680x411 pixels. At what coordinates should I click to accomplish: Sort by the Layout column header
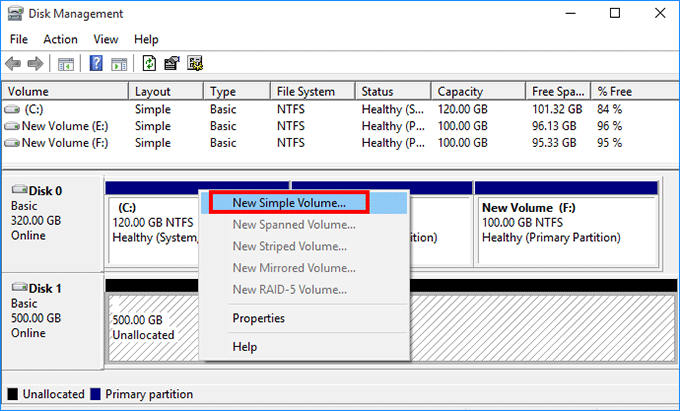(x=166, y=91)
